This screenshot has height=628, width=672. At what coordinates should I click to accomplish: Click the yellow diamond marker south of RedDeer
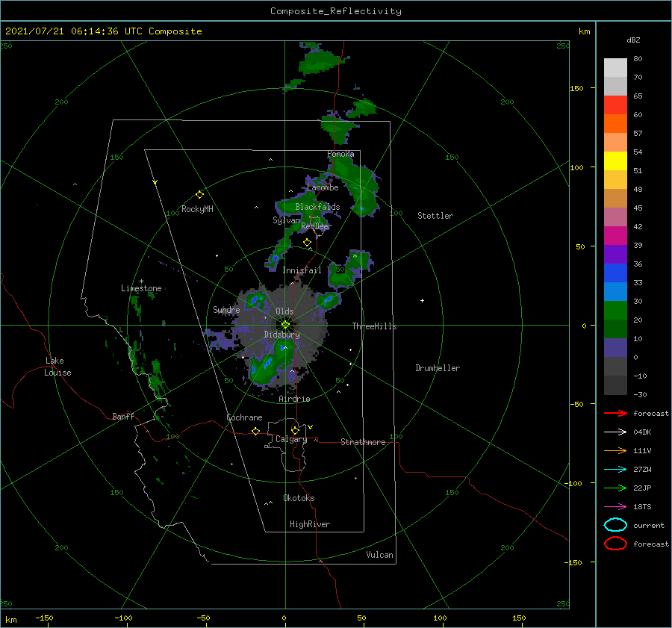[x=307, y=243]
